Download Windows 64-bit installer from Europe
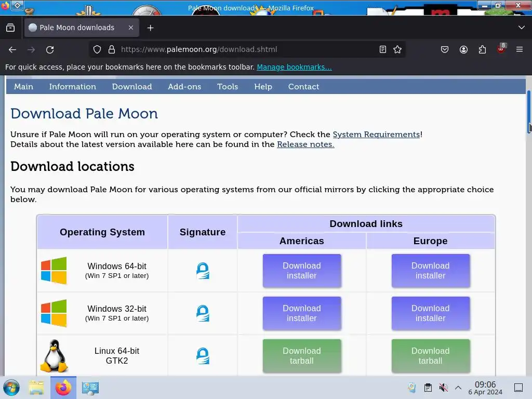The width and height of the screenshot is (532, 399). coord(431,271)
